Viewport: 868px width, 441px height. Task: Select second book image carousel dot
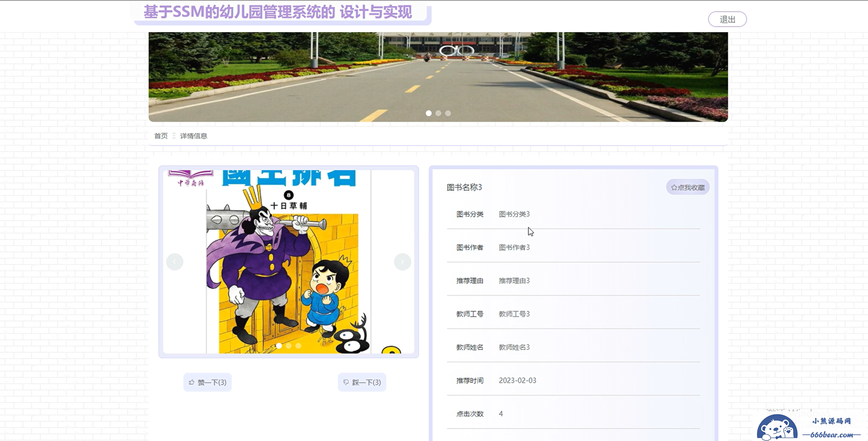pos(289,346)
